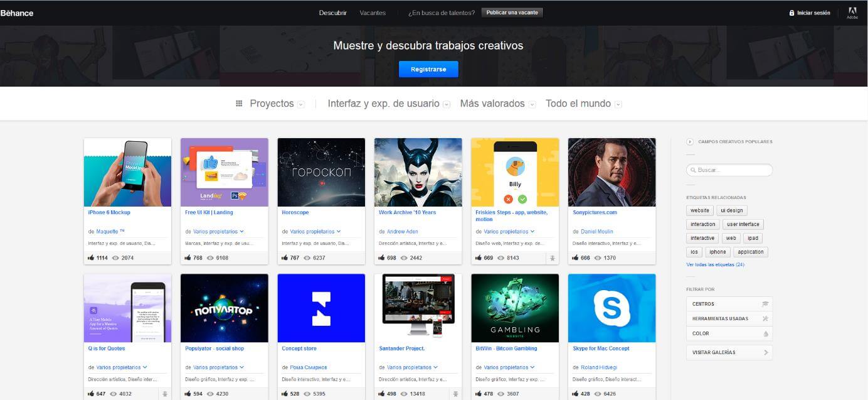Click the Buscar search field
Image resolution: width=868 pixels, height=400 pixels.
[x=729, y=170]
